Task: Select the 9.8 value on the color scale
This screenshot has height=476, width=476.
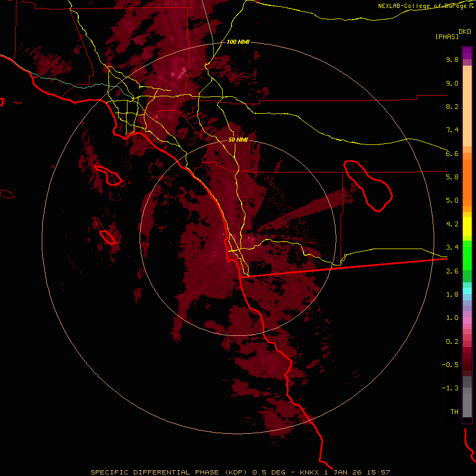Action: (x=452, y=59)
